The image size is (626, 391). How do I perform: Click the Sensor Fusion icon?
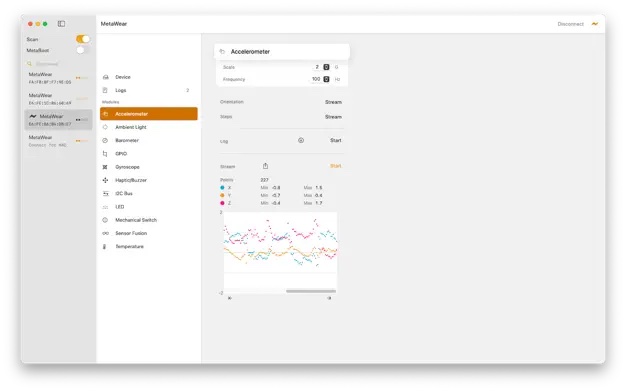(105, 233)
